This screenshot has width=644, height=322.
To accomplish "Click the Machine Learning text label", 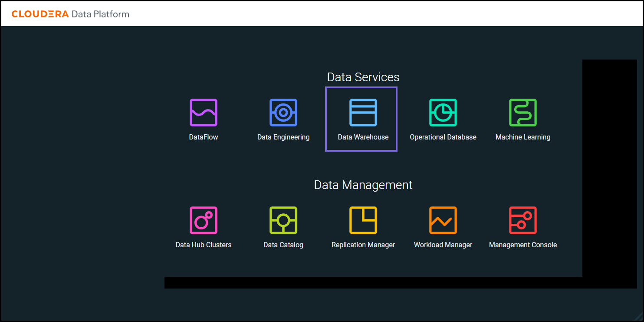I will pyautogui.click(x=523, y=137).
